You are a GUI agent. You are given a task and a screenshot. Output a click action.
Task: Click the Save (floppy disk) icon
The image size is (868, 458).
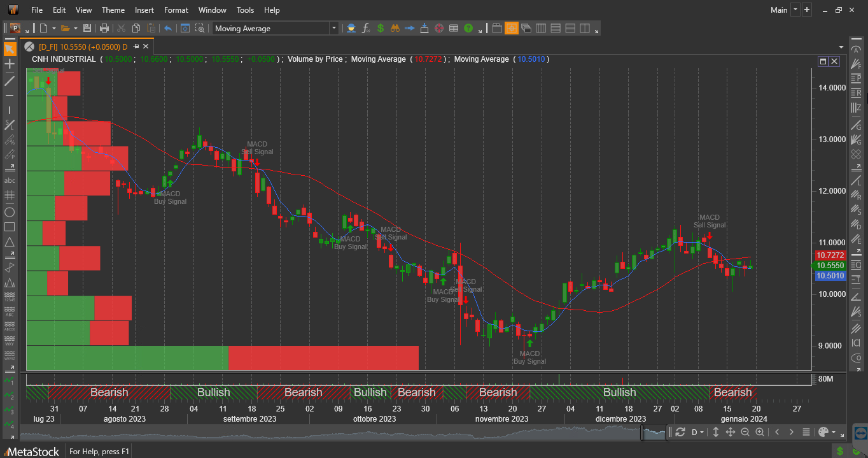tap(87, 28)
